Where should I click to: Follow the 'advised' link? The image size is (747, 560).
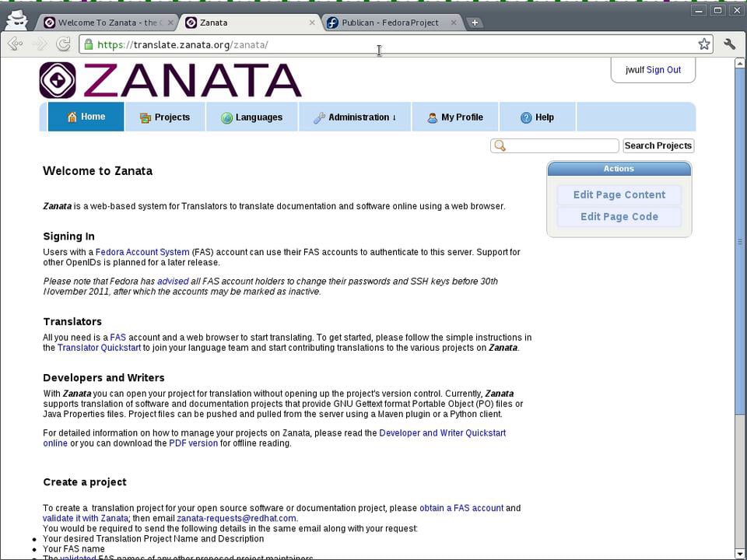pyautogui.click(x=173, y=282)
